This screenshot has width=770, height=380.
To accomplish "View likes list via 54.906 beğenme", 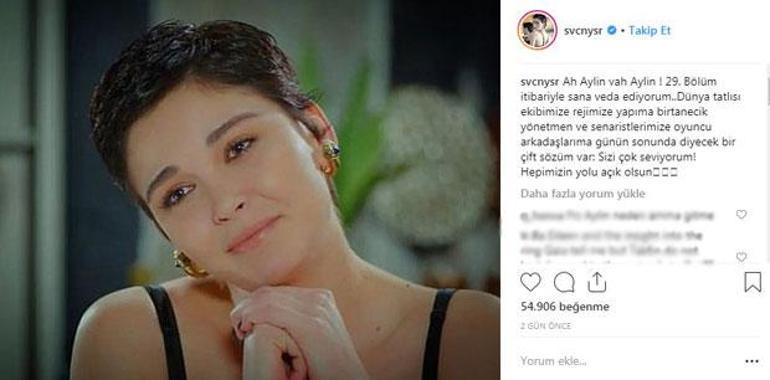I will (x=565, y=307).
